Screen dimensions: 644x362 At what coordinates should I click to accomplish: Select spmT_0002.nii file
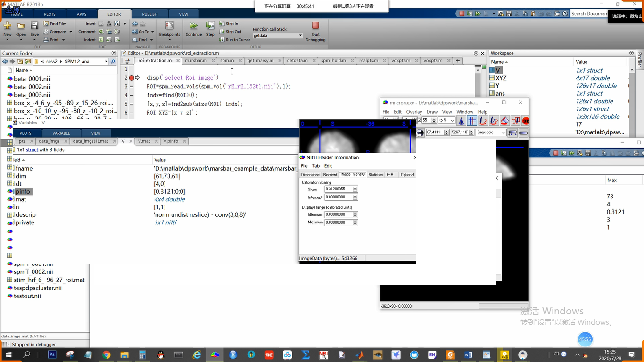pos(33,272)
